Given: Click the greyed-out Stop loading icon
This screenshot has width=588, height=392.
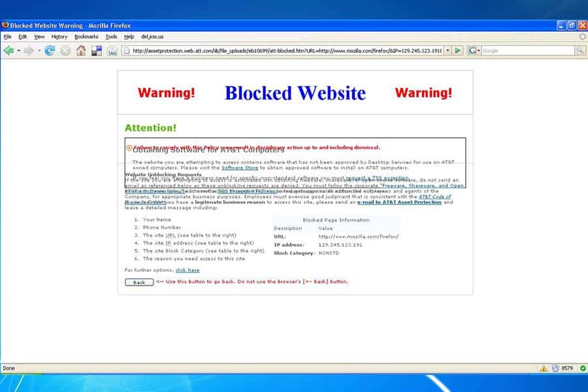Looking at the screenshot, I should click(x=65, y=51).
